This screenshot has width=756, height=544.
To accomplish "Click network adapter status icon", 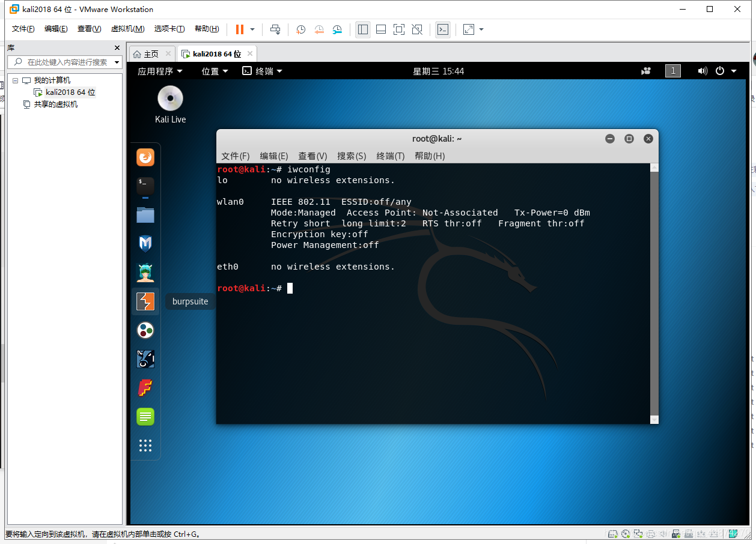I will [639, 534].
